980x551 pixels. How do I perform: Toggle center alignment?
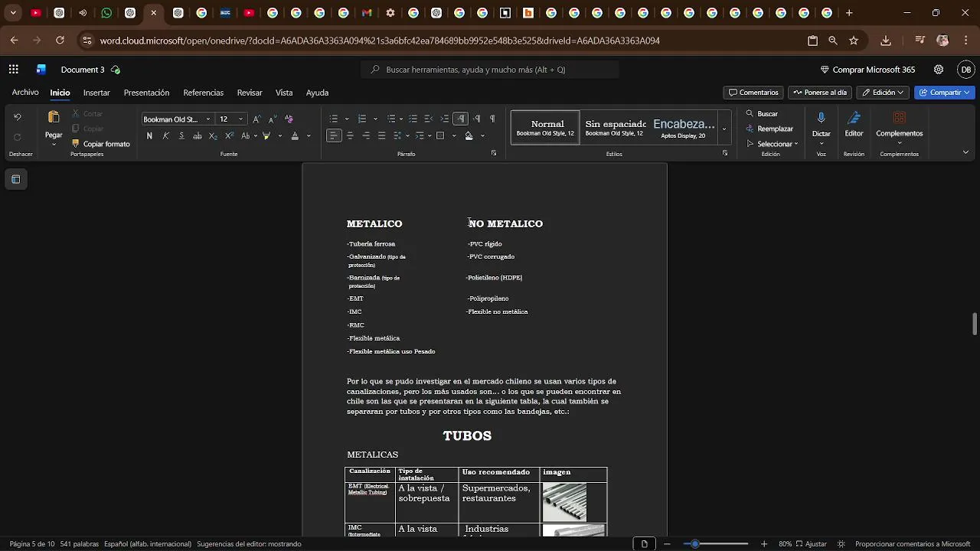coord(350,135)
